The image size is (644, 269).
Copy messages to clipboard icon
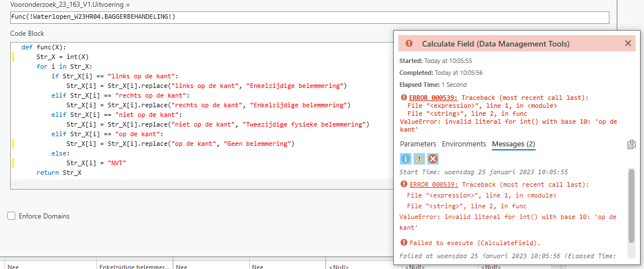632,145
